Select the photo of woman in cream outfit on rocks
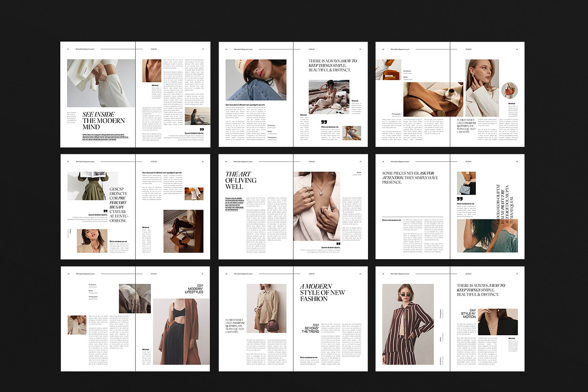The height and width of the screenshot is (392, 588). point(329,97)
